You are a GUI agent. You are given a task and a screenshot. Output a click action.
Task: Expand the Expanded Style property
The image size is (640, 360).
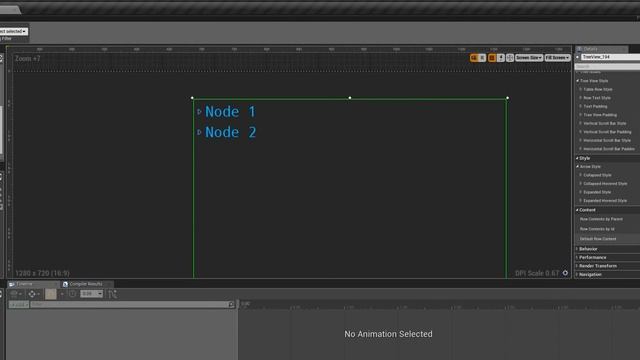(580, 192)
